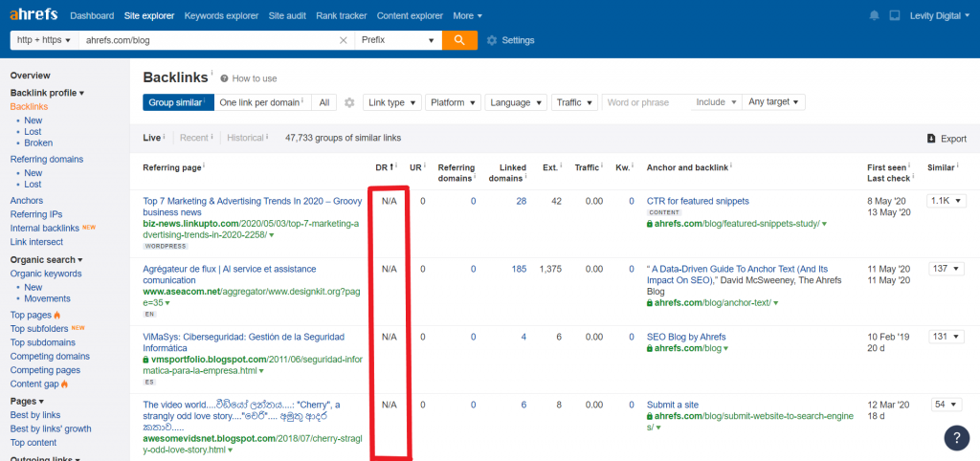
Task: Expand the 54 similar links dropdown
Action: pos(947,405)
